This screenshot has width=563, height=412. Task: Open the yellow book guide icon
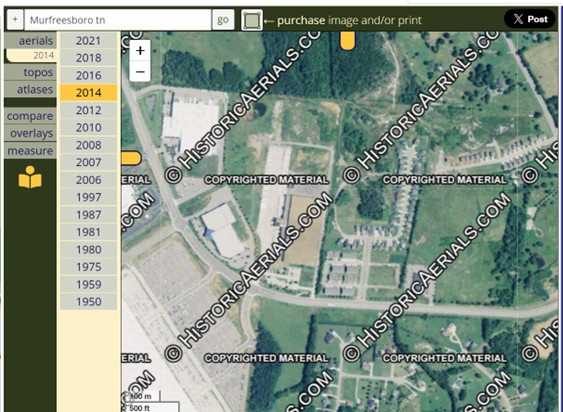pos(30,177)
